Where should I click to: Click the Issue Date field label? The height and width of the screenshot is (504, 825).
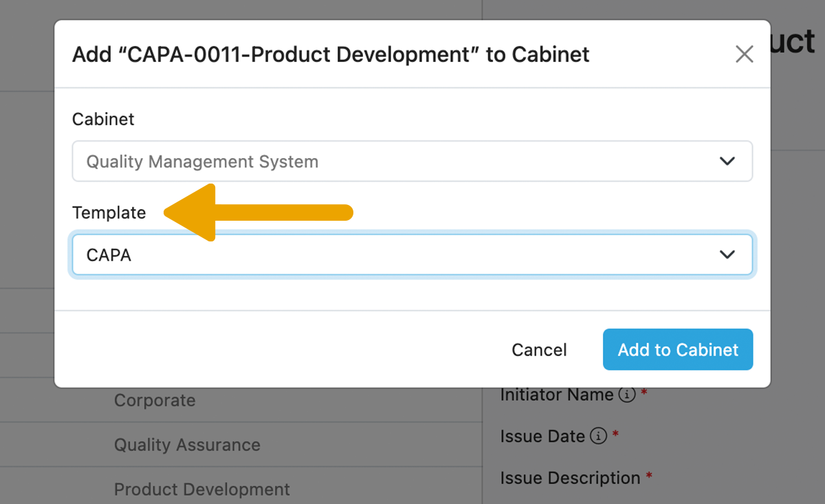pyautogui.click(x=542, y=436)
